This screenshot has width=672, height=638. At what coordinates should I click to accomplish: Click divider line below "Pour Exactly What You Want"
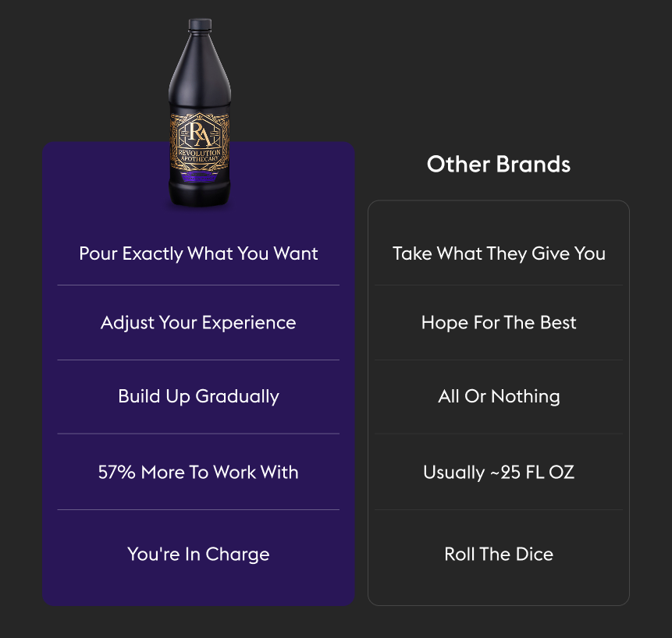[x=198, y=285]
